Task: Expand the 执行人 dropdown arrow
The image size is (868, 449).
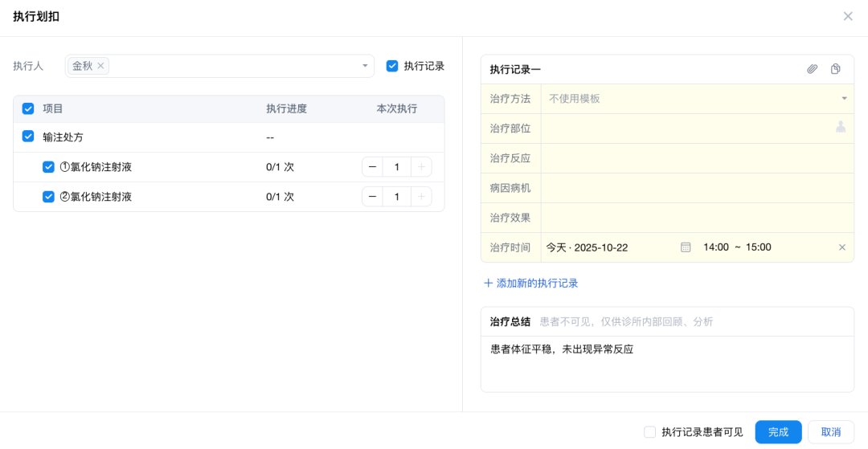Action: click(365, 66)
